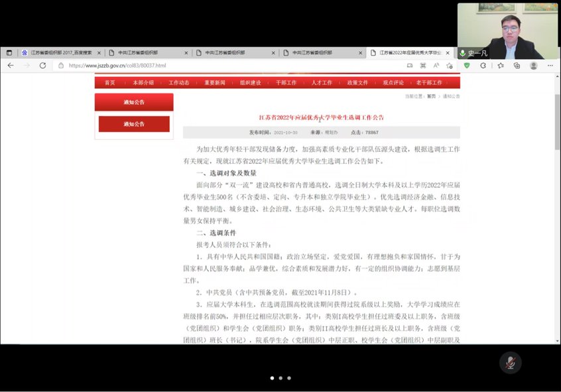Open the QR code scan icon
This screenshot has height=392, width=561.
[423, 66]
